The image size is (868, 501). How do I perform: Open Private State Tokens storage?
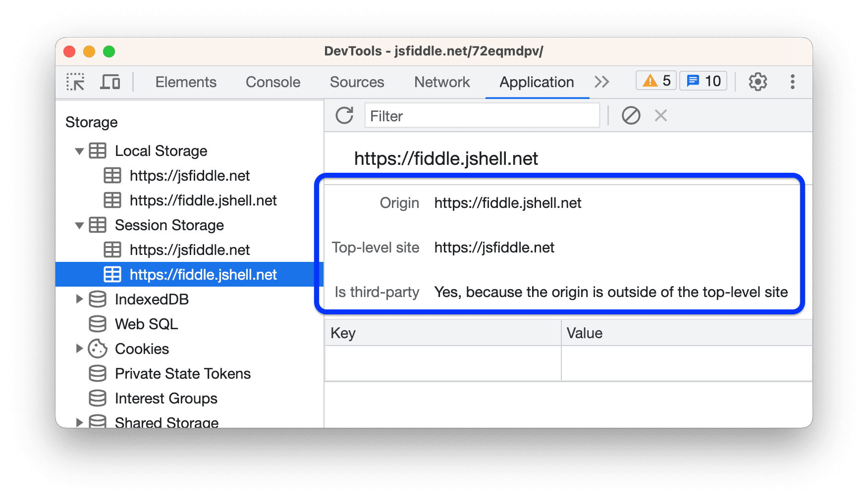[x=182, y=373]
